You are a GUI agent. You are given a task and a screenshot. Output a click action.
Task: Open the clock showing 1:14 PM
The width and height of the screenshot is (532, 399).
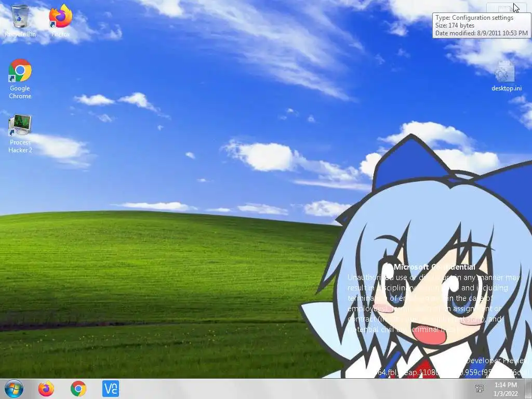(506, 389)
